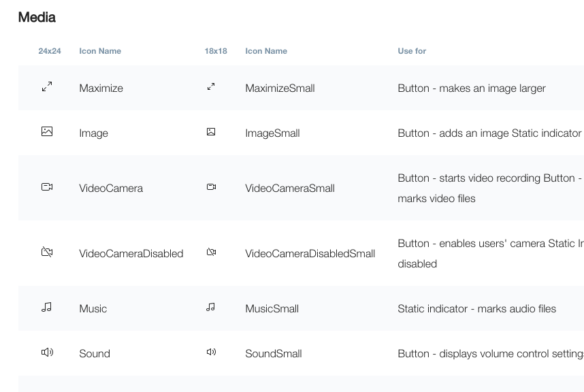Viewport: 584px width, 392px height.
Task: Click the Media section heading
Action: click(37, 18)
